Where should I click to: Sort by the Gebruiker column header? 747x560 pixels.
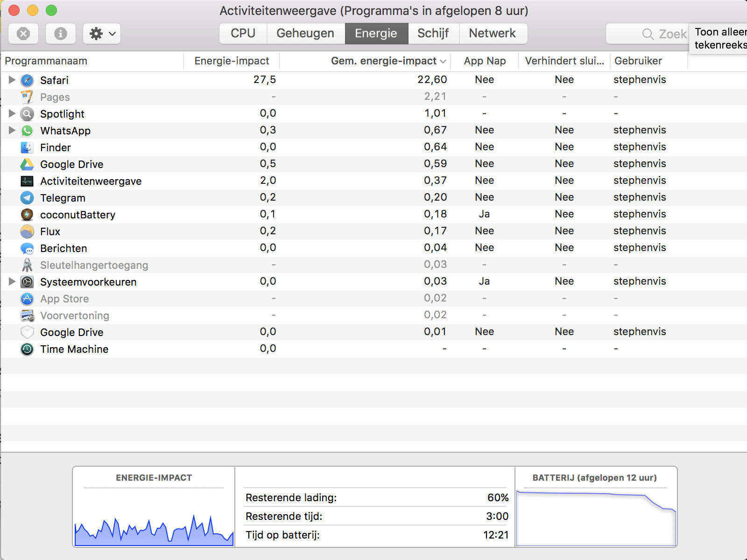(649, 61)
